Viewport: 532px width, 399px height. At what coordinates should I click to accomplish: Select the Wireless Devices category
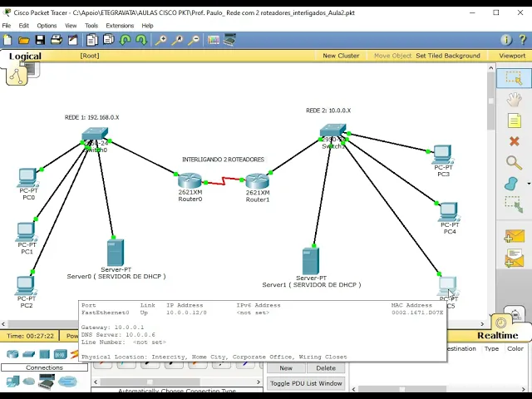point(60,355)
